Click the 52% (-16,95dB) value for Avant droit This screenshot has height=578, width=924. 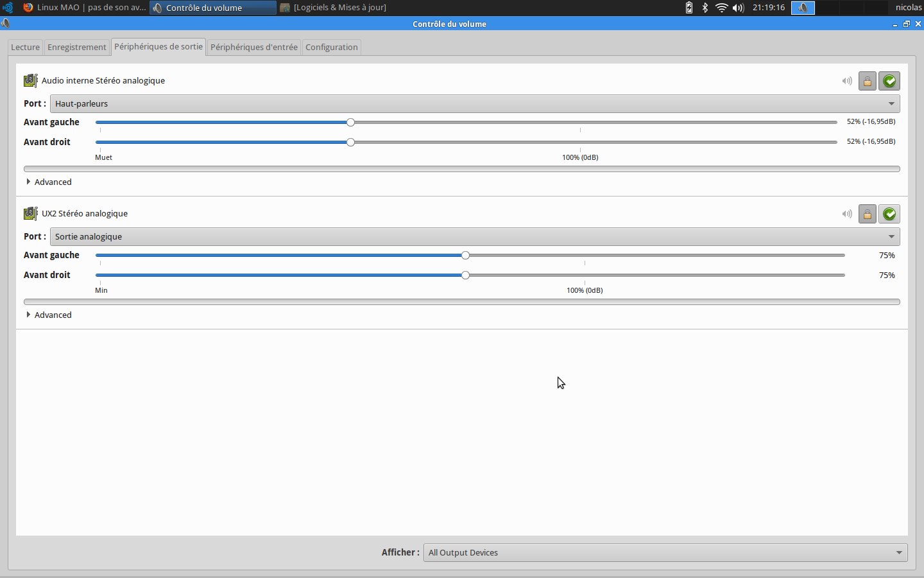[x=871, y=141]
